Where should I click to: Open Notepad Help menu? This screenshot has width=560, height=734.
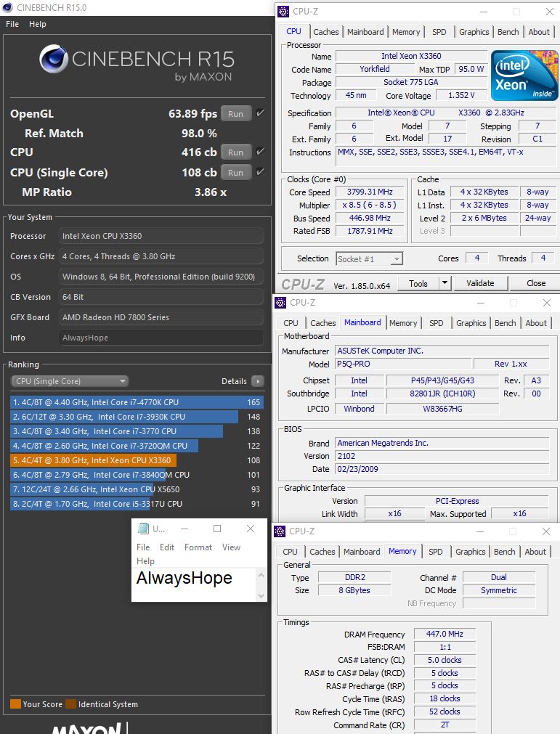coord(145,560)
